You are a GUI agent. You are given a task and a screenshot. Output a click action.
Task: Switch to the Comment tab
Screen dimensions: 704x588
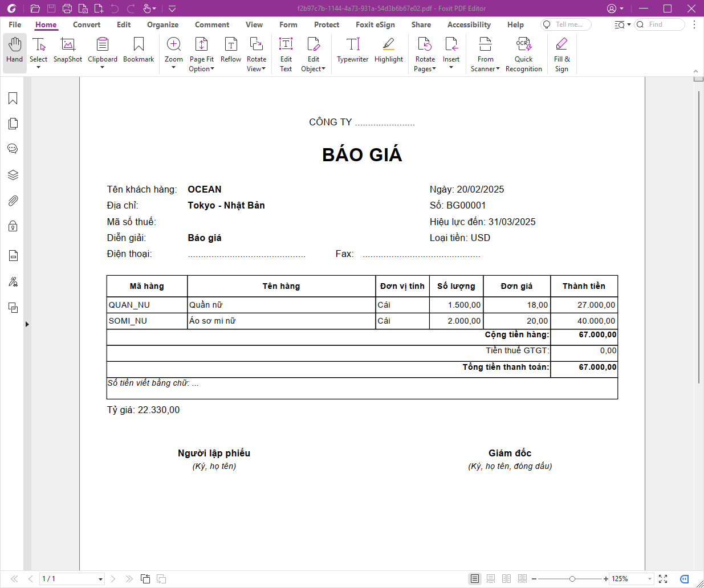pos(212,24)
